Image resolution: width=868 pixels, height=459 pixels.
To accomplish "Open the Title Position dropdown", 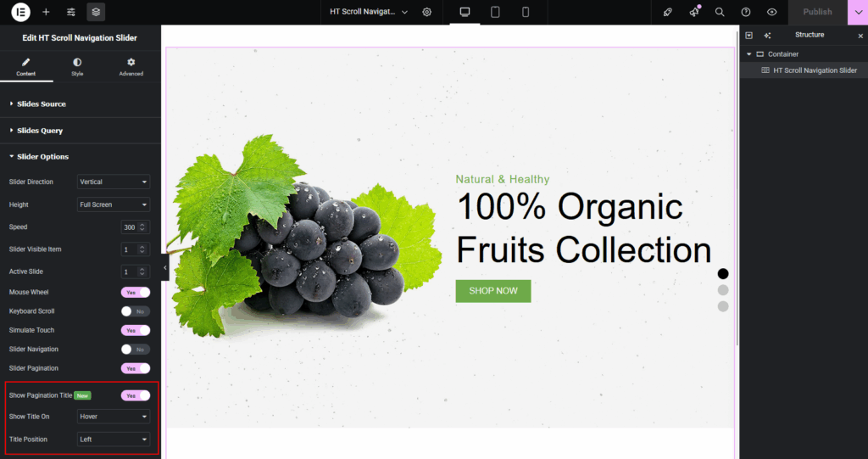I will point(114,439).
